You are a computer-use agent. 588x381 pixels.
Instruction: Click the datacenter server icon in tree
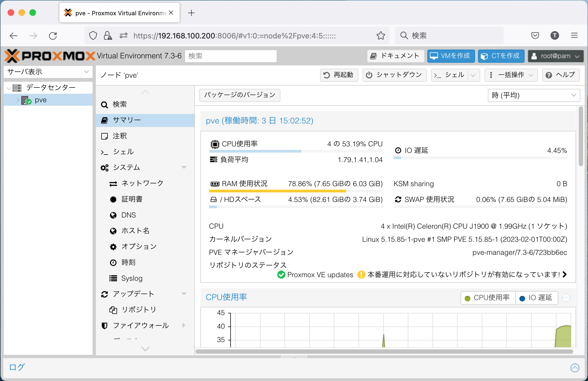pos(17,88)
